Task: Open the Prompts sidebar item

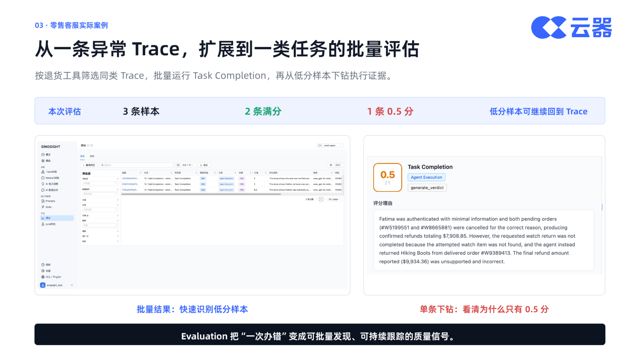Action: [48, 201]
